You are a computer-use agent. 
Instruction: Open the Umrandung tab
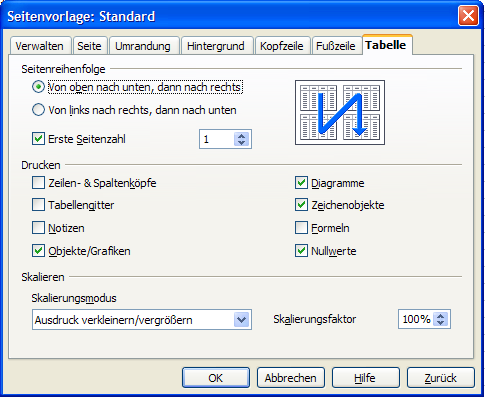144,46
